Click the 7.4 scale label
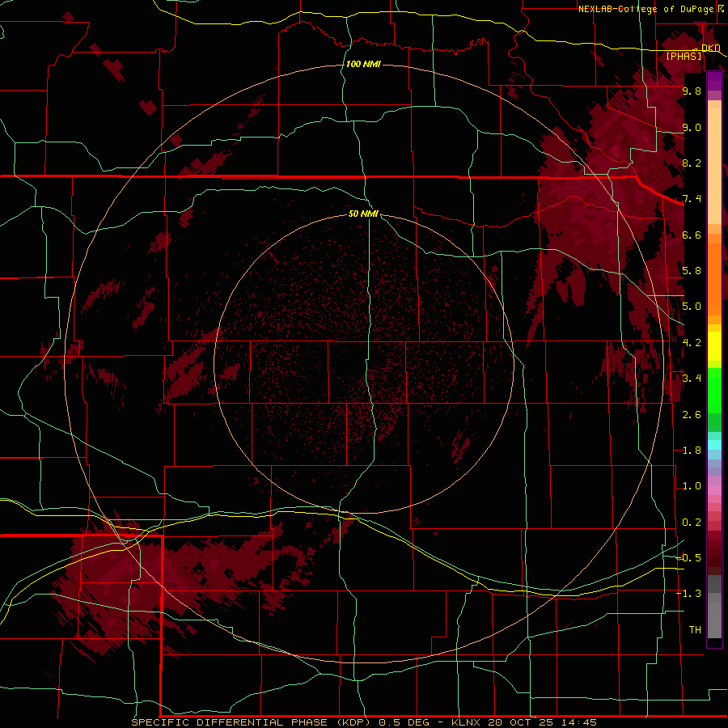Screen dimensions: 728x728 [692, 199]
